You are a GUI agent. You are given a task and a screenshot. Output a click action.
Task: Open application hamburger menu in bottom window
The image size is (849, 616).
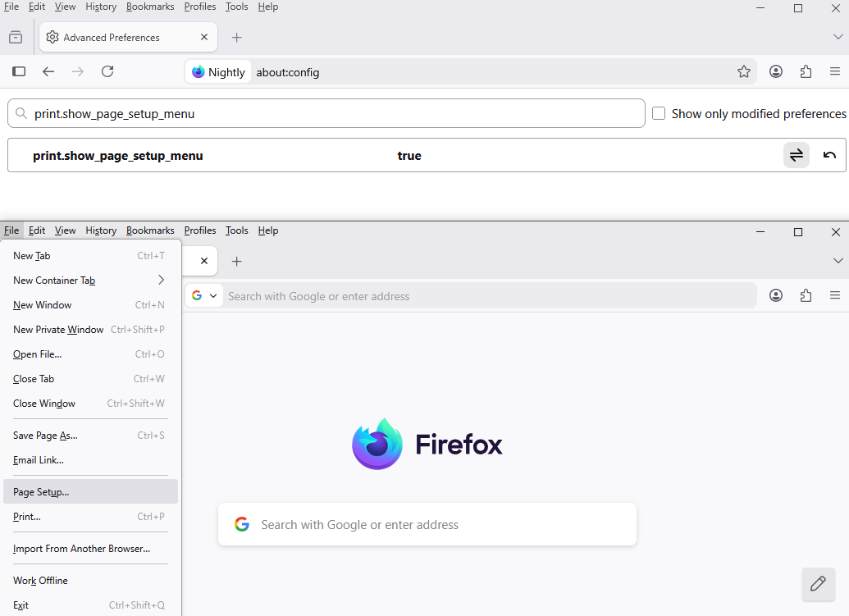click(835, 295)
